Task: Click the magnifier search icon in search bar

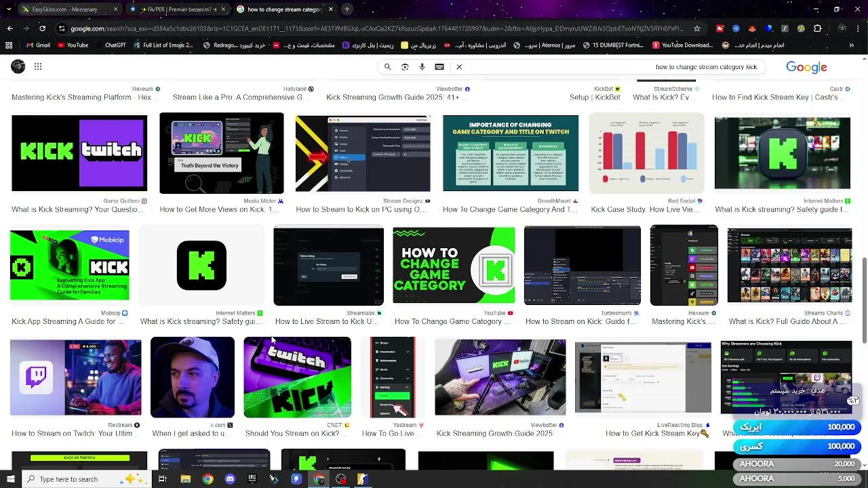Action: point(387,67)
